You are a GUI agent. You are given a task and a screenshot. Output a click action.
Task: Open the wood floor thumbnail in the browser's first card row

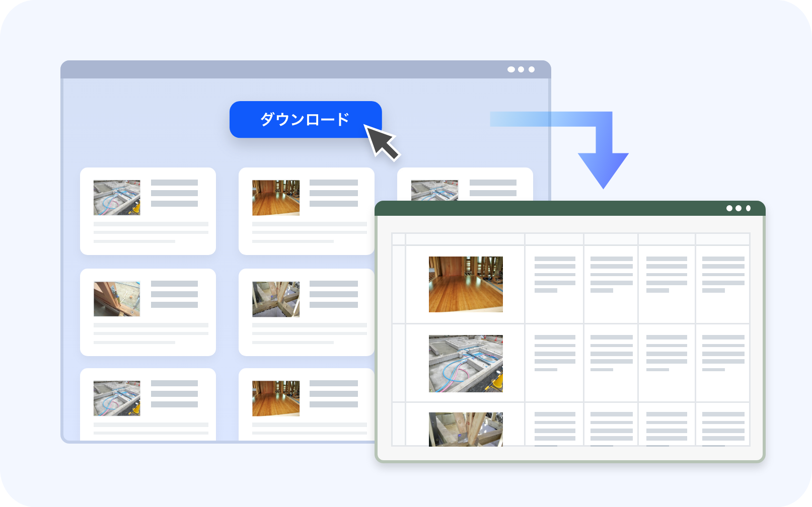pyautogui.click(x=276, y=198)
